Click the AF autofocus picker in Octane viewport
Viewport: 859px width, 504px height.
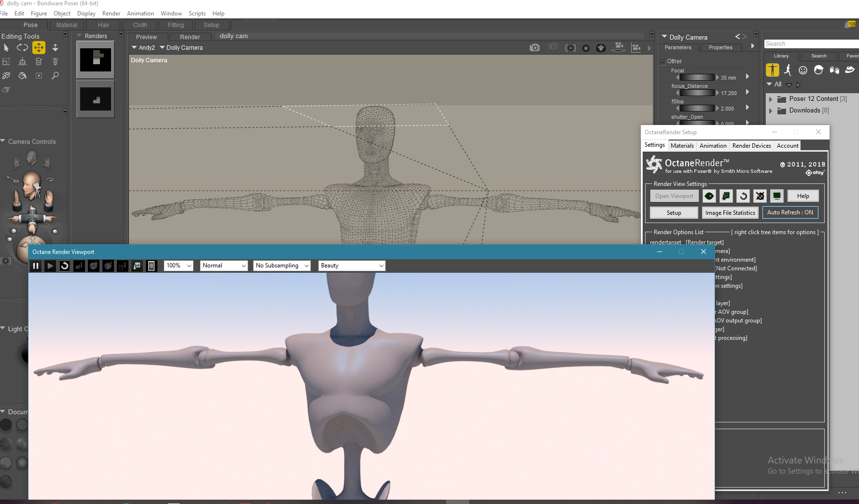click(79, 266)
